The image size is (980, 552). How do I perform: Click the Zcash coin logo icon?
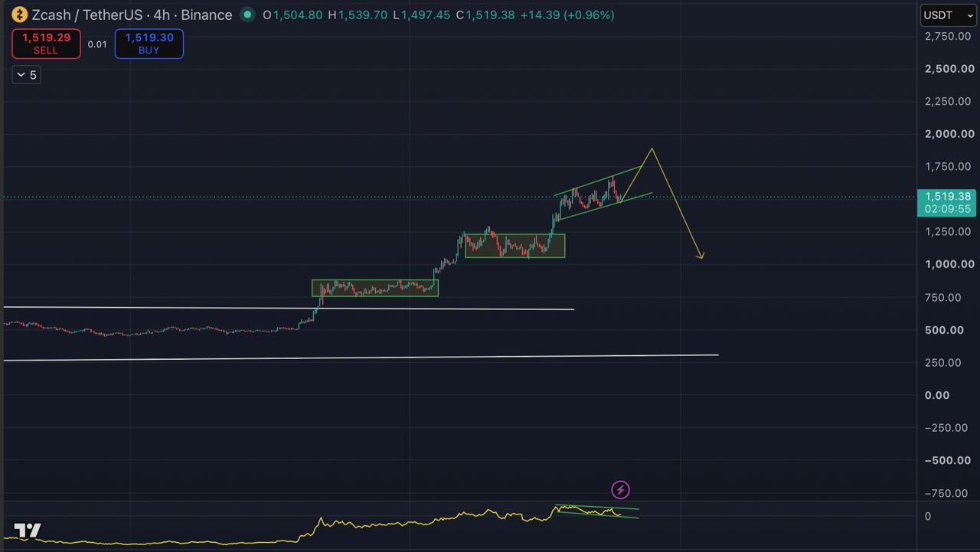click(x=18, y=15)
